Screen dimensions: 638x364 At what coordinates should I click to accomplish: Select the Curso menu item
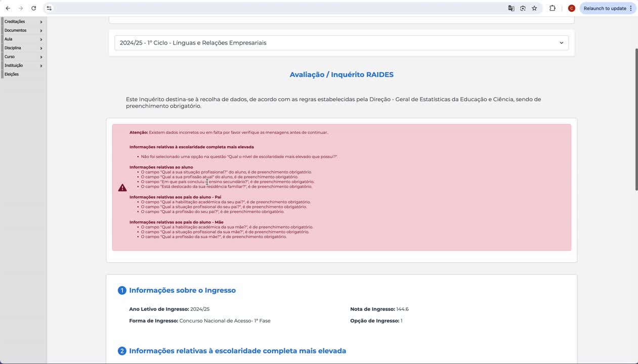tap(10, 57)
